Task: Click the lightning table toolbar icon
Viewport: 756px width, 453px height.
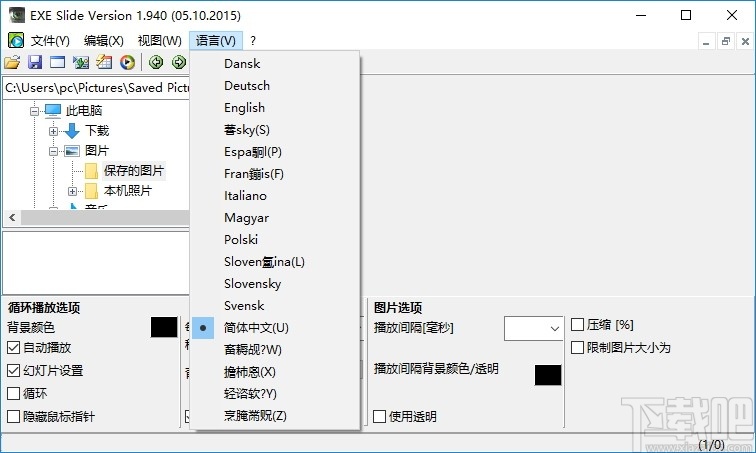Action: click(x=104, y=62)
